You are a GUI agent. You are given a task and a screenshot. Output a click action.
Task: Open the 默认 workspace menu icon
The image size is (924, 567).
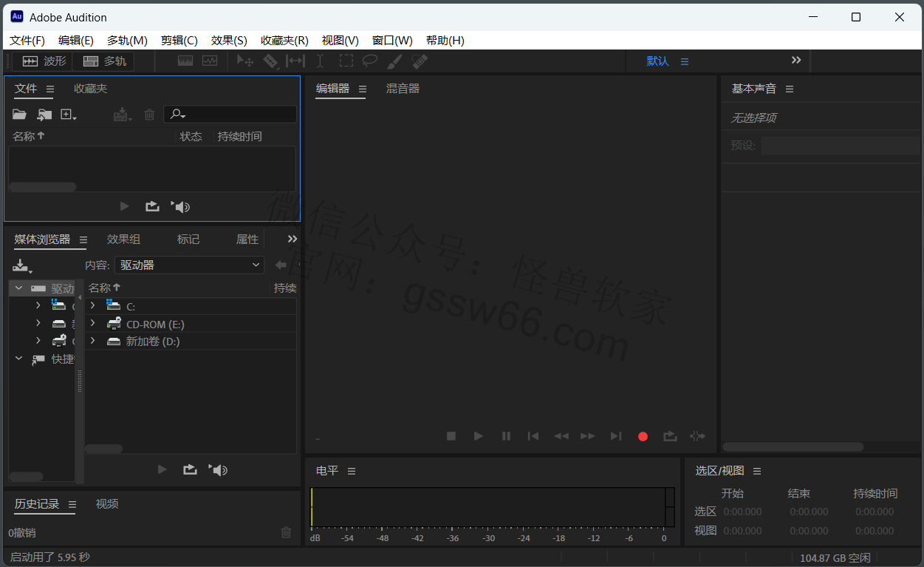(685, 61)
